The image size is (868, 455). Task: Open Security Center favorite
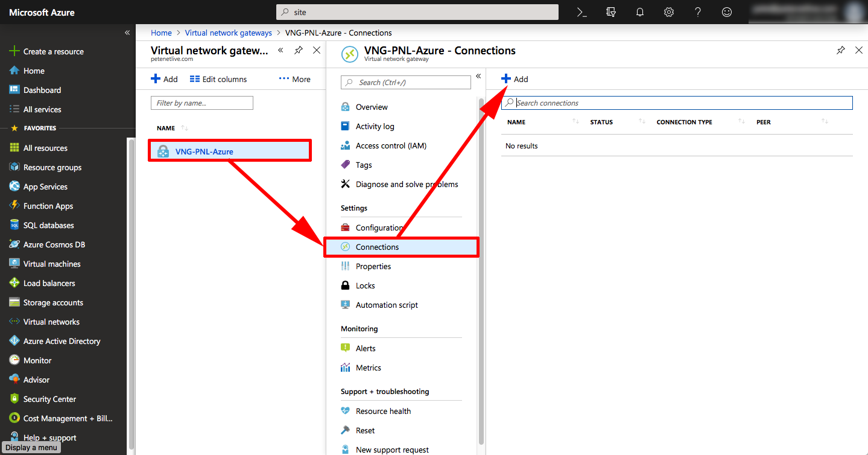[42, 399]
